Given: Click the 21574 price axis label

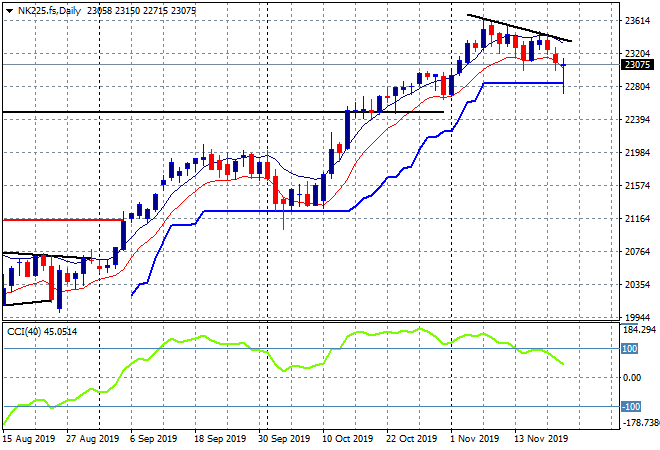Looking at the screenshot, I should [x=638, y=186].
